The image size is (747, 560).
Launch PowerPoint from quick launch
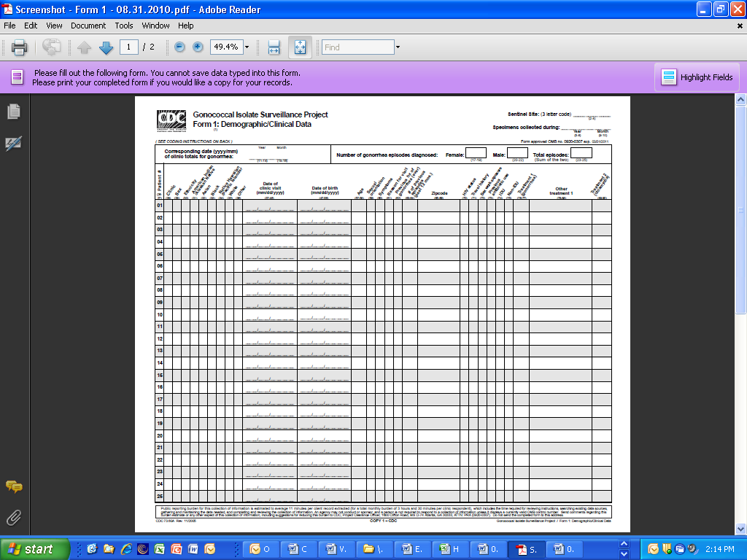pos(177,549)
